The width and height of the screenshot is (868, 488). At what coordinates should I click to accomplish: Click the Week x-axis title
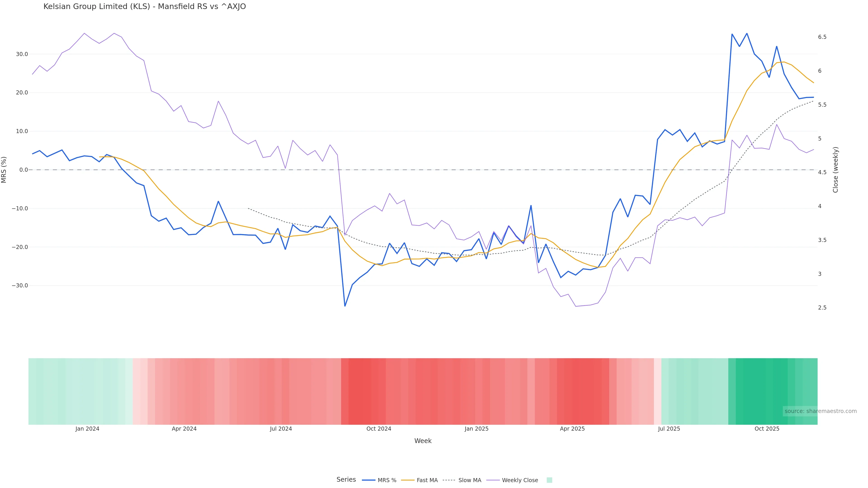click(423, 441)
